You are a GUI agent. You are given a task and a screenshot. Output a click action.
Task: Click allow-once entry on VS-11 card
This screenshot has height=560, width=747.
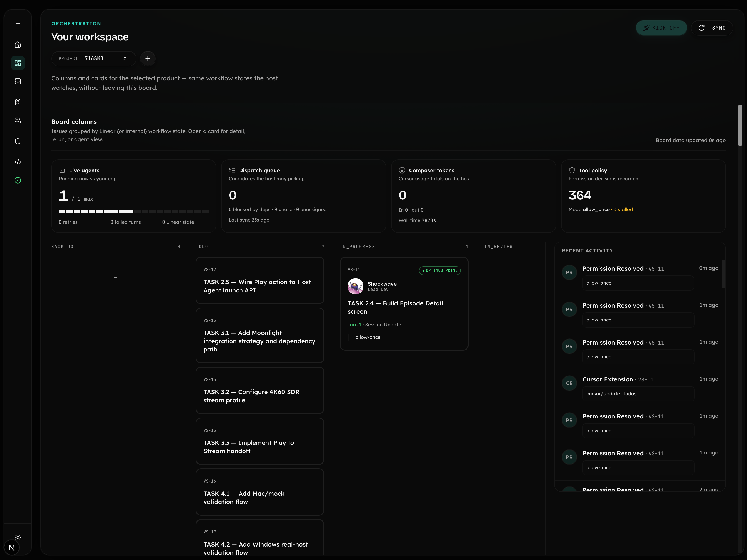click(x=368, y=337)
